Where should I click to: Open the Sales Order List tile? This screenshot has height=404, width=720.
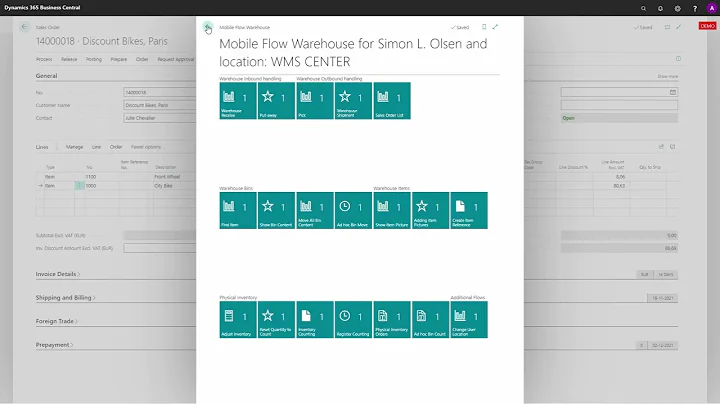(392, 101)
